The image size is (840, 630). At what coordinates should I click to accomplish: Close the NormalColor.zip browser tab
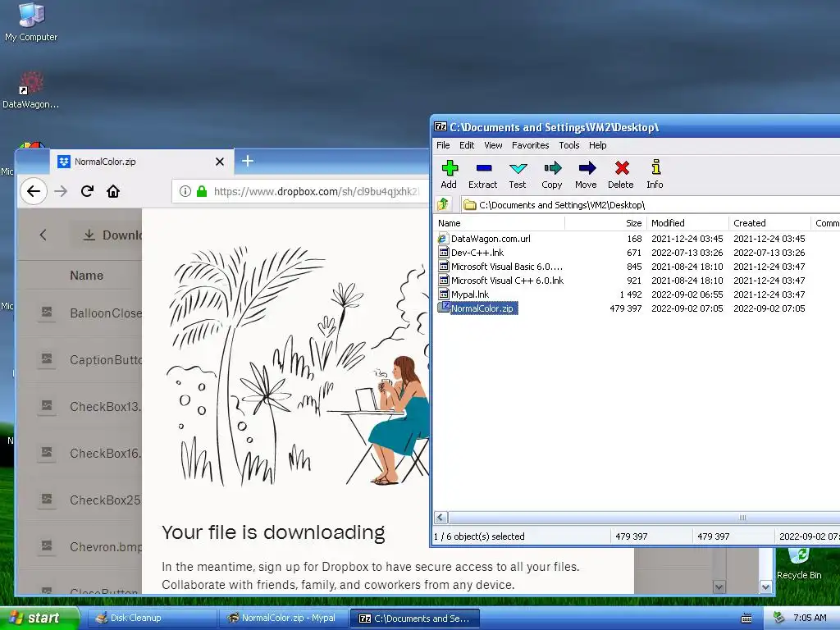coord(220,162)
